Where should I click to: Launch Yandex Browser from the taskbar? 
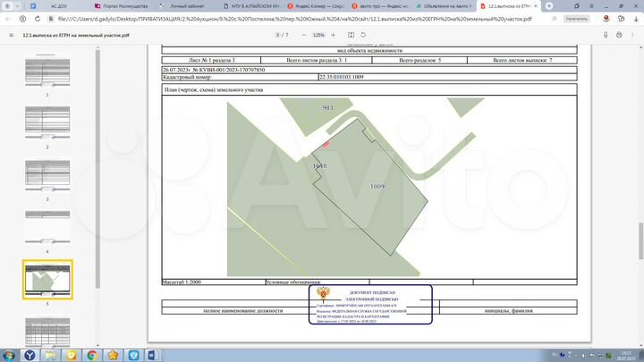point(30,355)
